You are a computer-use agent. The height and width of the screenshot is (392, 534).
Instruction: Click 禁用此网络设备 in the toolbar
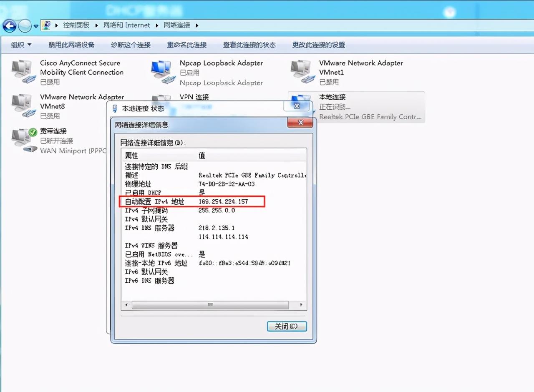tap(71, 45)
